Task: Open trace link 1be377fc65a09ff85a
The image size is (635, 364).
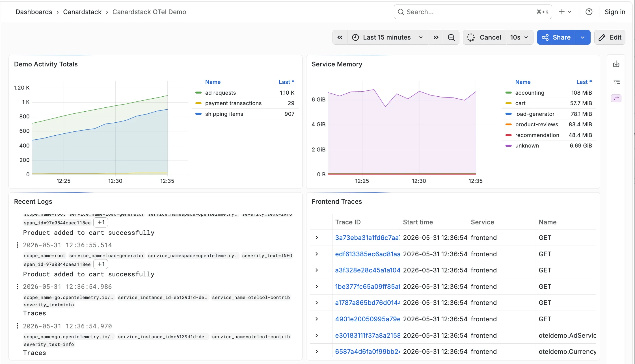Action: pos(368,287)
